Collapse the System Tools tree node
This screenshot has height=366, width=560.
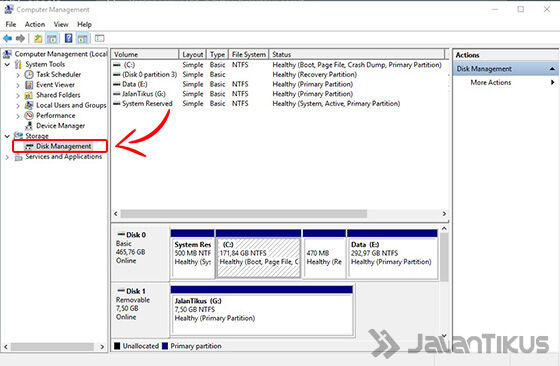pos(7,65)
